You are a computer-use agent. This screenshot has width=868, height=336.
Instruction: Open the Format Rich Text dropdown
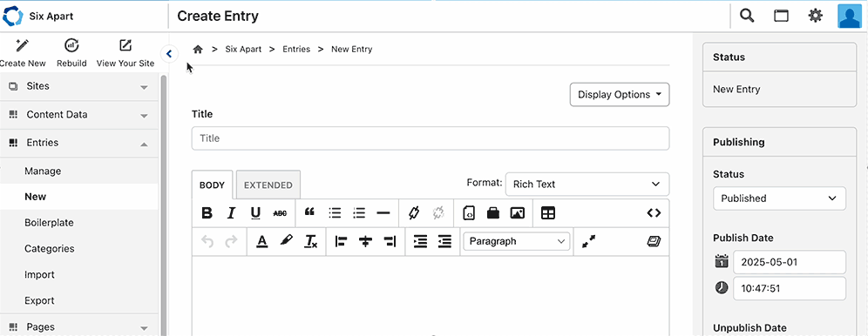click(587, 184)
